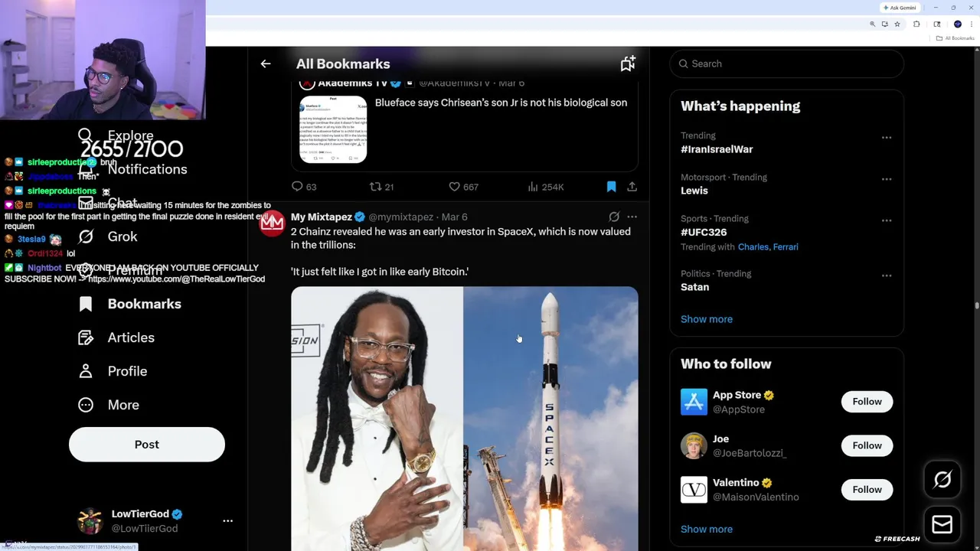The height and width of the screenshot is (551, 980).
Task: Open more options for #UFC326 trend
Action: [887, 220]
